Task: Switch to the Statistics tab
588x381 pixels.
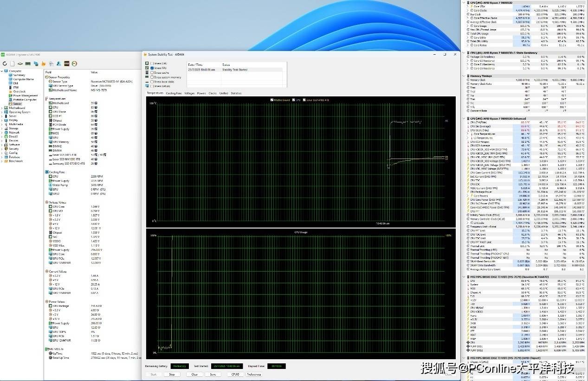Action: tap(236, 93)
